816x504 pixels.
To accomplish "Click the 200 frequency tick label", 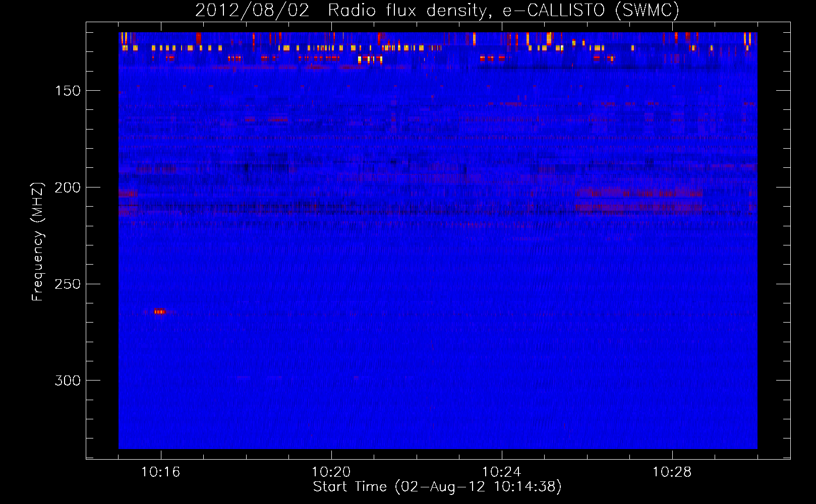I will coord(68,187).
